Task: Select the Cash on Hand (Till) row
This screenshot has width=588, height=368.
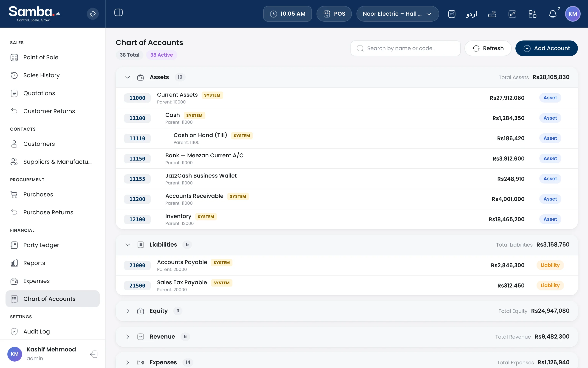Action: pyautogui.click(x=347, y=138)
